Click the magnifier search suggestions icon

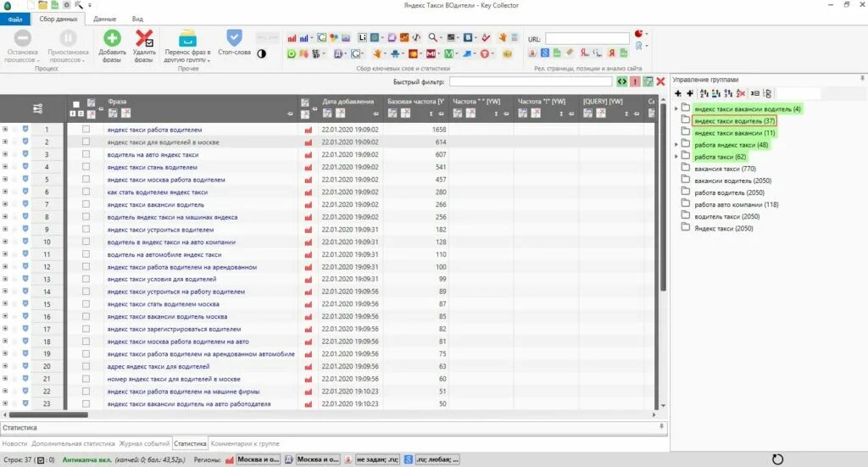coord(432,37)
